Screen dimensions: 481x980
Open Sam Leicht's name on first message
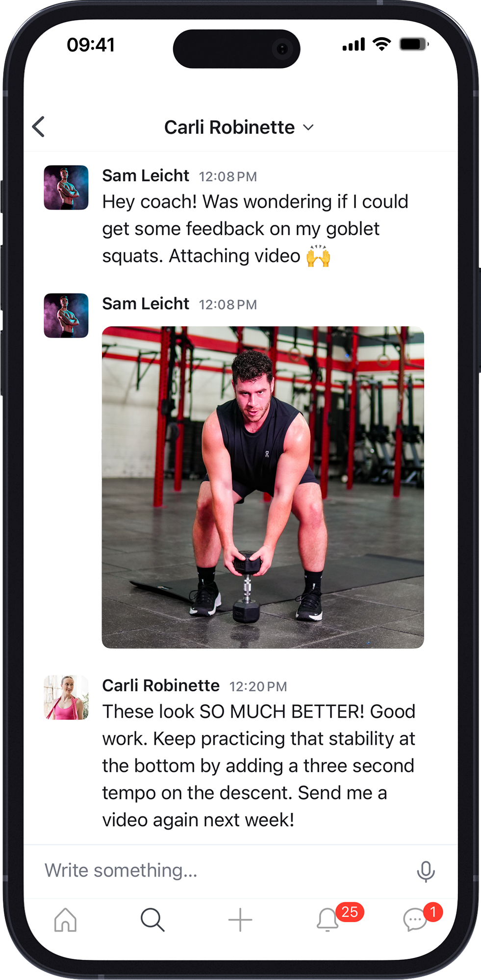point(146,175)
